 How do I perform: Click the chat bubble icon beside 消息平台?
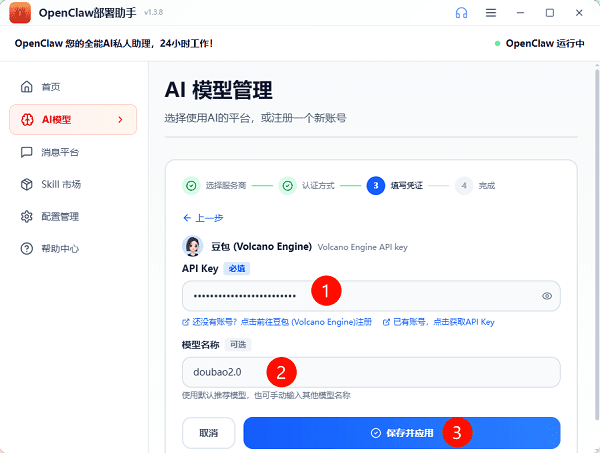tap(26, 152)
